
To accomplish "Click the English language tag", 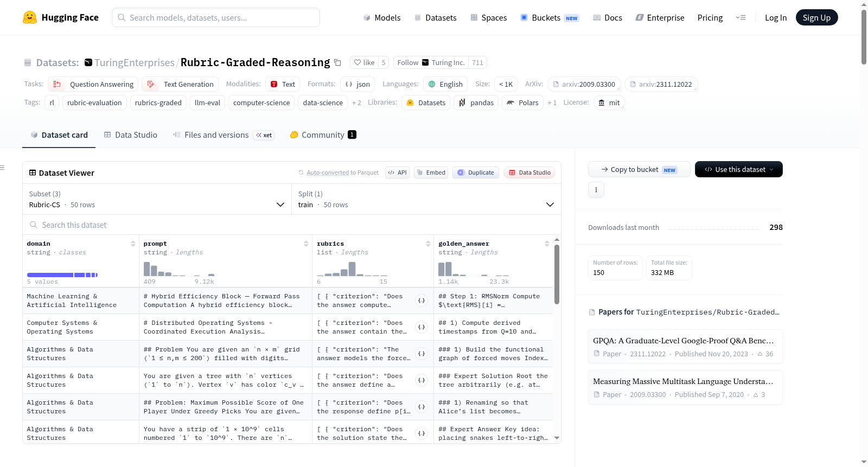I will pos(445,84).
